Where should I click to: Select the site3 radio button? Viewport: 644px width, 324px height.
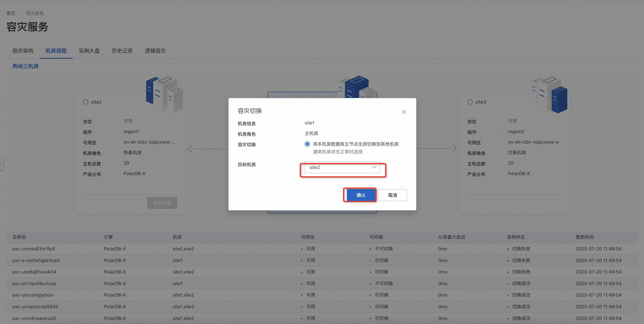pos(470,102)
